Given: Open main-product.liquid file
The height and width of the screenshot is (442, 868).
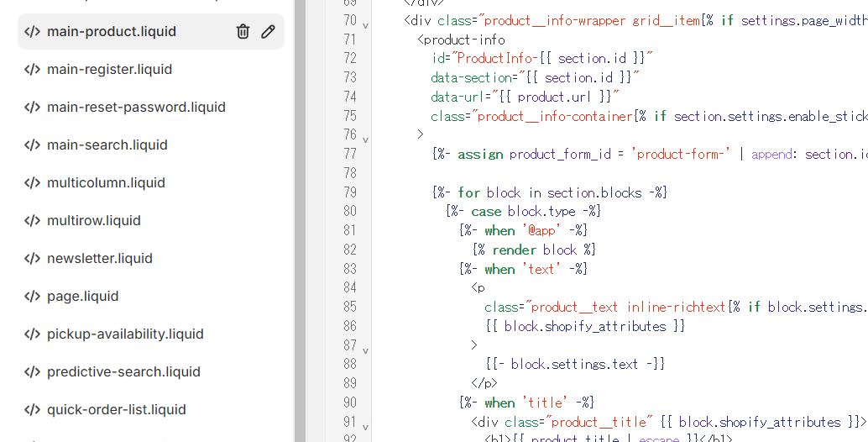Looking at the screenshot, I should [x=112, y=32].
